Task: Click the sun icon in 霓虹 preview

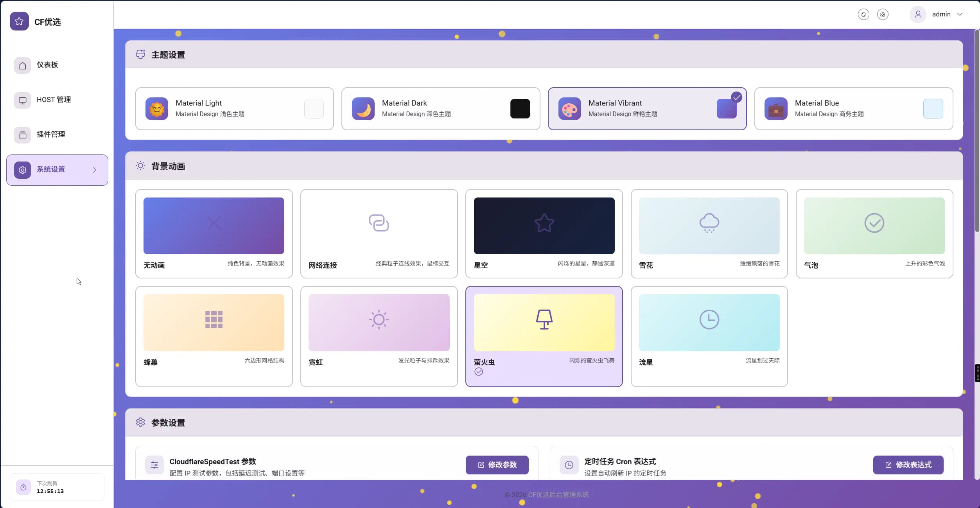Action: [379, 320]
